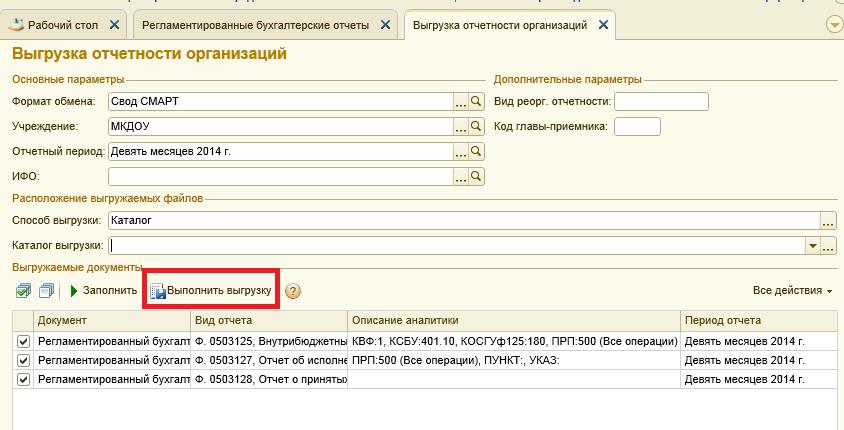The image size is (844, 430).
Task: Click Описание аналитики column header
Action: pos(514,321)
